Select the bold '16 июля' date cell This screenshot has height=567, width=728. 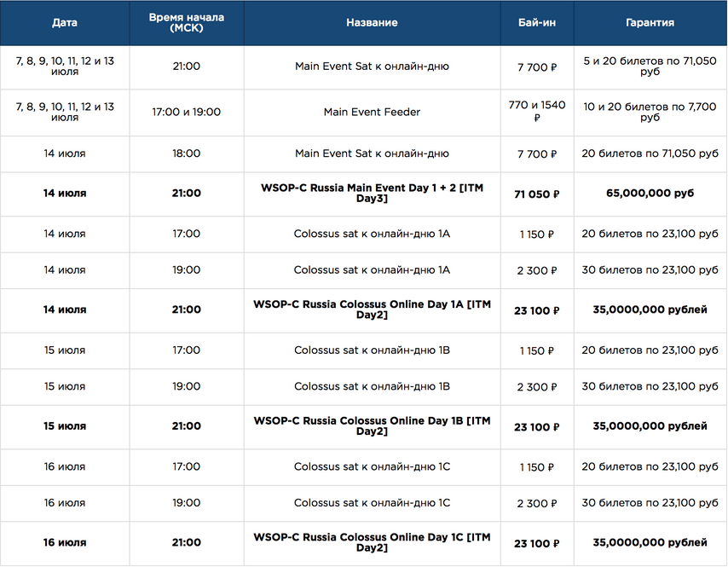pos(65,542)
